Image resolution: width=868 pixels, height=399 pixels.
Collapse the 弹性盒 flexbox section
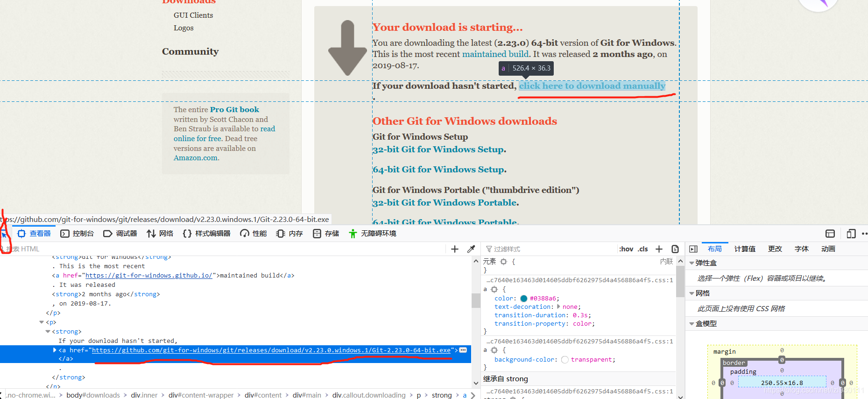(x=692, y=263)
